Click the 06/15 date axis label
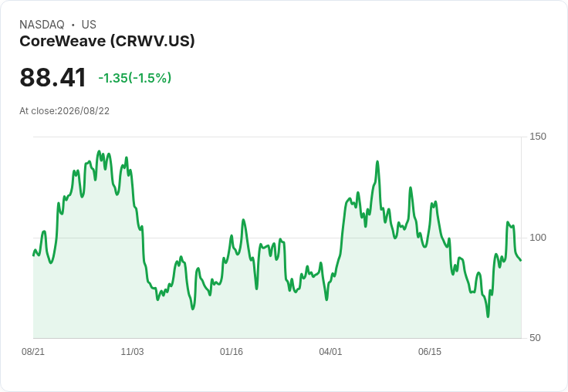The width and height of the screenshot is (568, 392). pyautogui.click(x=430, y=352)
